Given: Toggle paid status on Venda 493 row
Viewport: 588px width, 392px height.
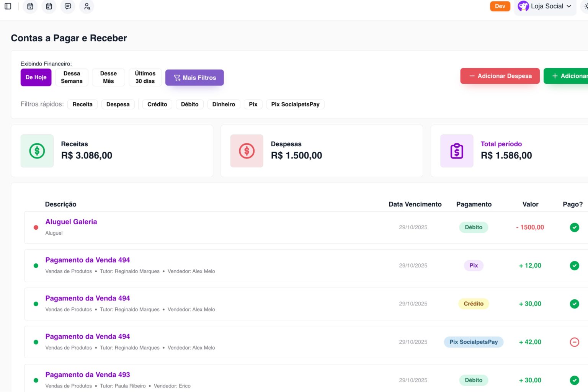Looking at the screenshot, I should point(574,380).
